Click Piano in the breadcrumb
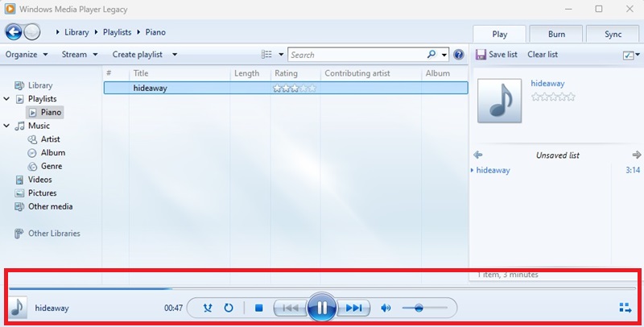This screenshot has height=327, width=644. (155, 32)
